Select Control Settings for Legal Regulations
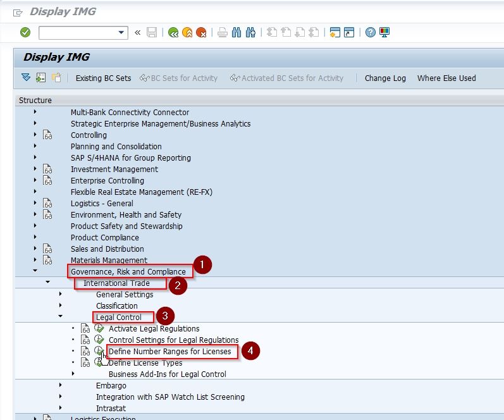 pyautogui.click(x=173, y=340)
